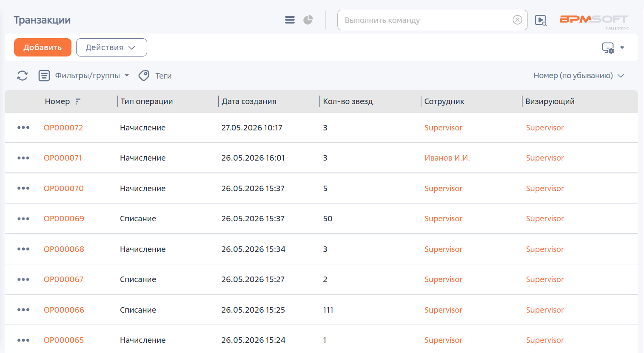Open row menu for OP000069
644x353 pixels.
23,219
